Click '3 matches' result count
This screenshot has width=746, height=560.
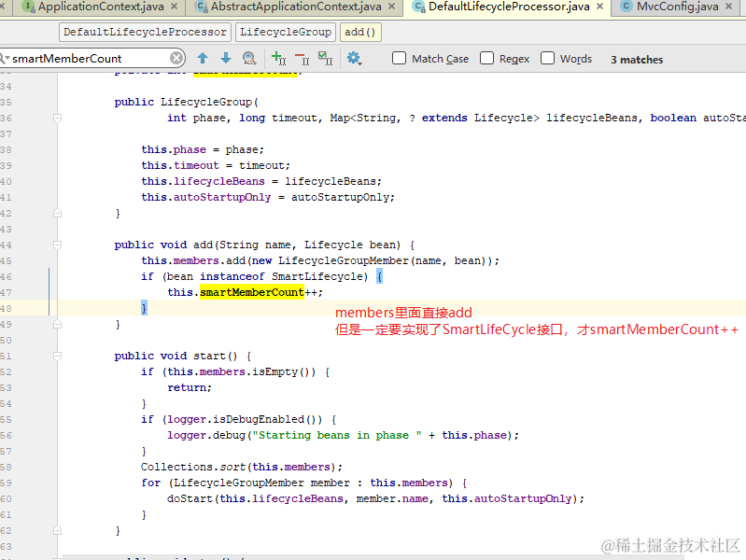pyautogui.click(x=637, y=60)
